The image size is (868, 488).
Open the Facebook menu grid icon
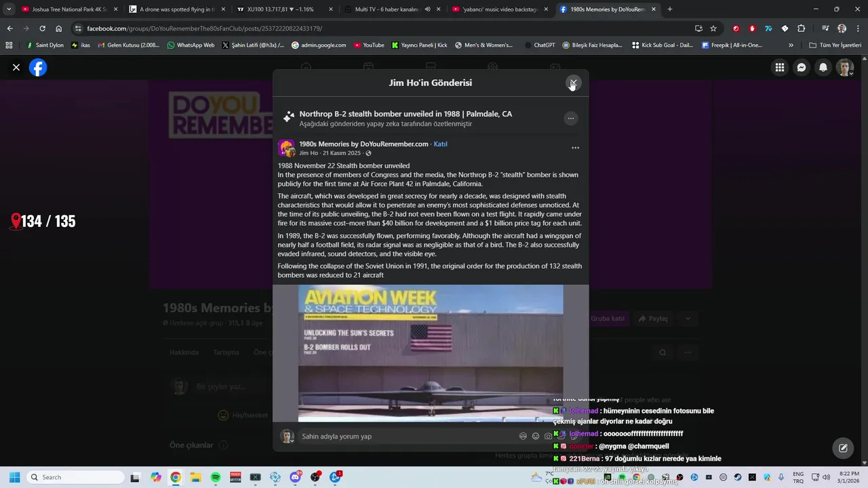[780, 68]
